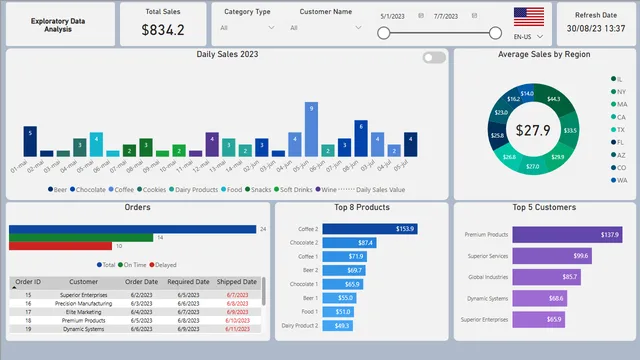Toggle the Daily Sales 2023 switch

(x=434, y=58)
